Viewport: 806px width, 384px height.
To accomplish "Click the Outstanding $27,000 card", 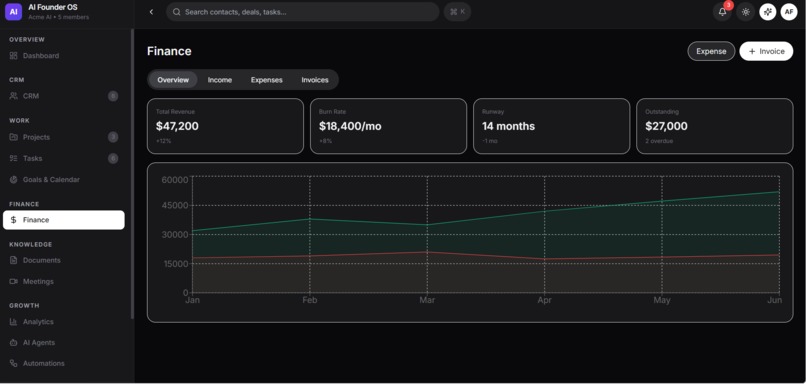I will pos(715,126).
